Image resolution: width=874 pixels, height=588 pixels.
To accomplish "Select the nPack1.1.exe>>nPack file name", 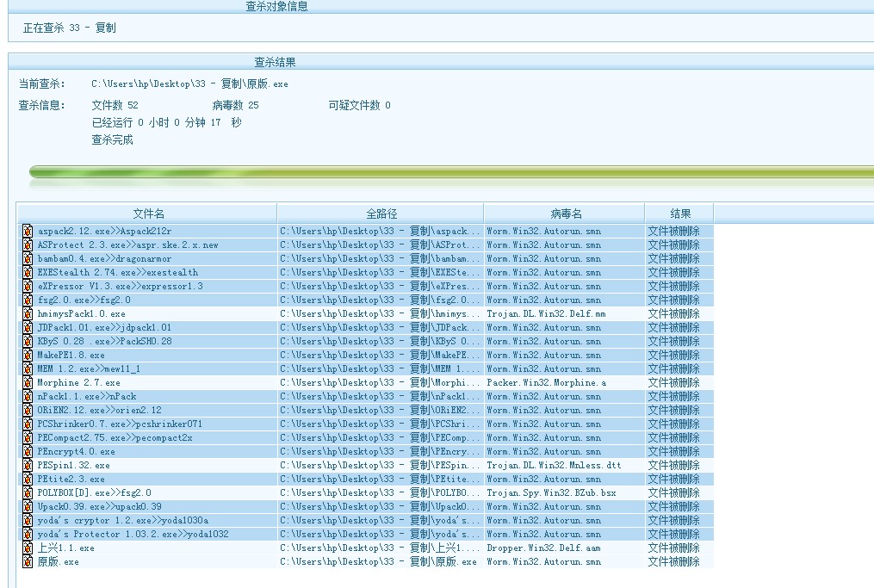I will 87,396.
